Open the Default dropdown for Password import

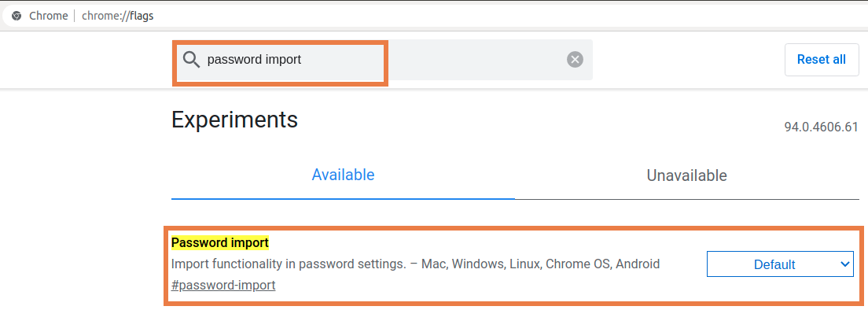pos(781,264)
